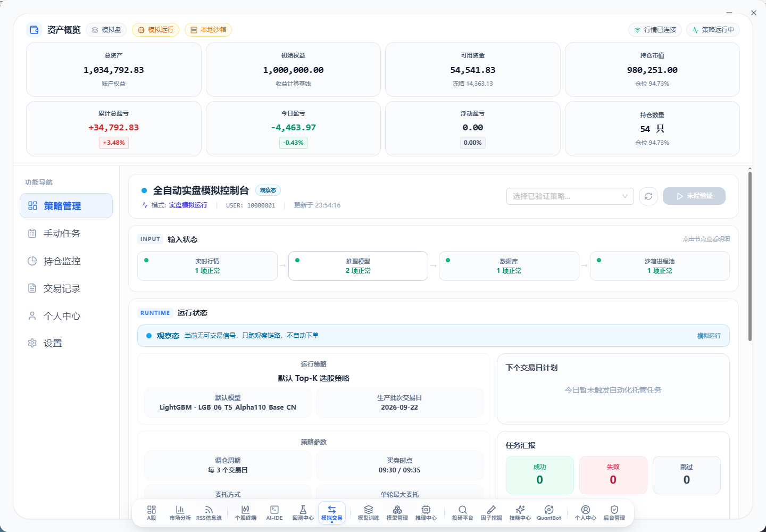Open the 沙箱进程池 input node
Image resolution: width=766 pixels, height=532 pixels.
tap(660, 266)
